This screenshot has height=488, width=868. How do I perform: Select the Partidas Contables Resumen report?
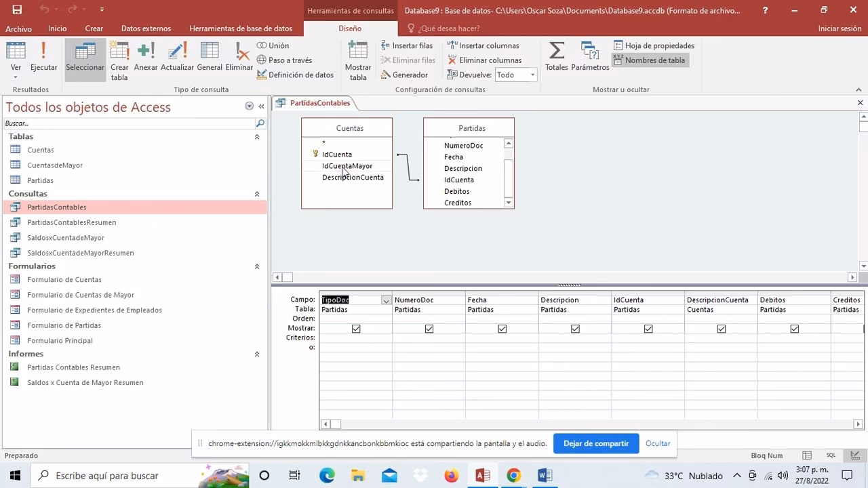(x=73, y=367)
